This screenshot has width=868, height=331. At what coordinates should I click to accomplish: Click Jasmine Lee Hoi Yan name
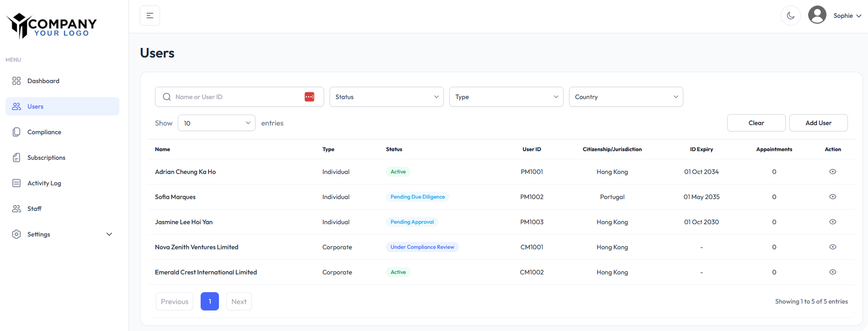(x=184, y=222)
